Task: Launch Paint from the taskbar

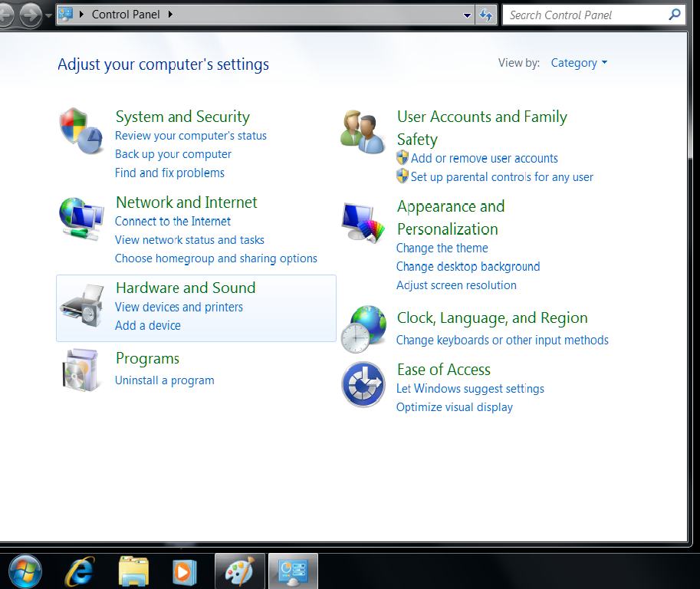Action: click(239, 571)
